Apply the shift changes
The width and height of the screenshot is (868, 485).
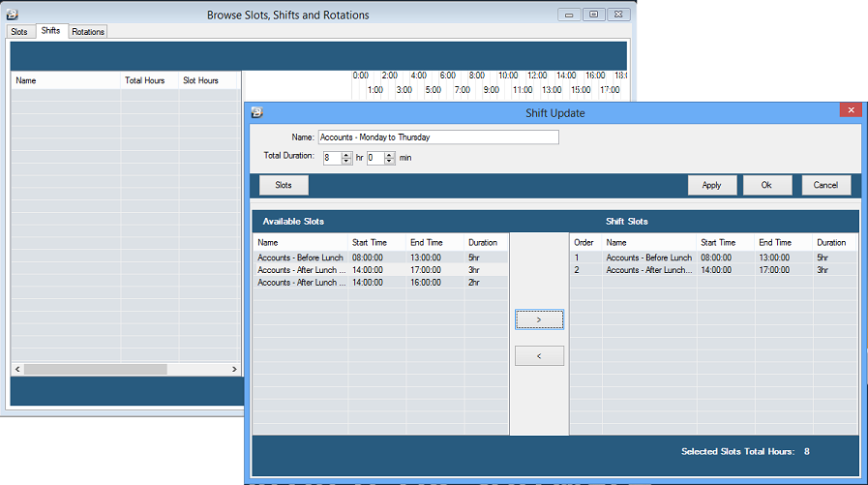(x=712, y=185)
